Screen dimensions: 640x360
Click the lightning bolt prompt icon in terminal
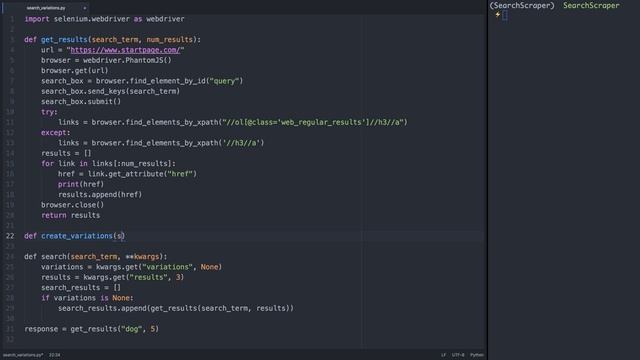[498, 15]
